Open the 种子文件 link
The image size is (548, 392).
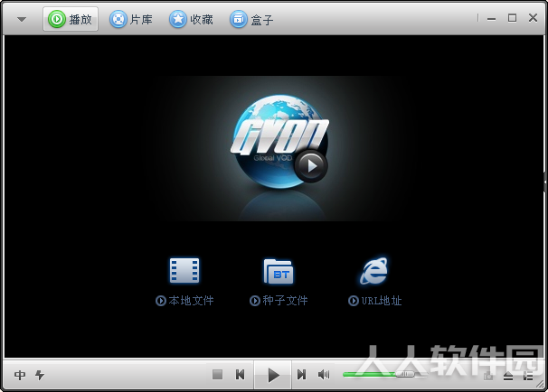(x=279, y=301)
